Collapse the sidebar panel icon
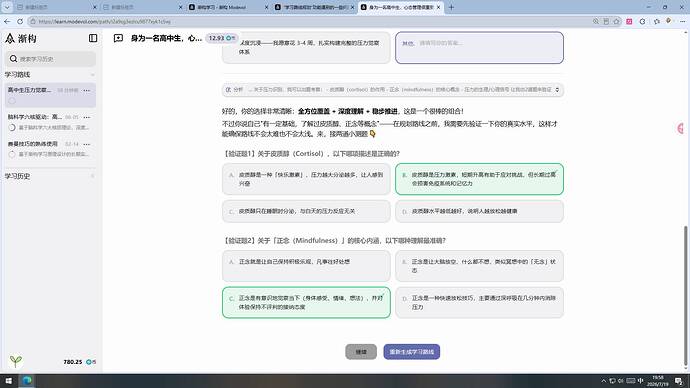Image resolution: width=690 pixels, height=388 pixels. [93, 38]
